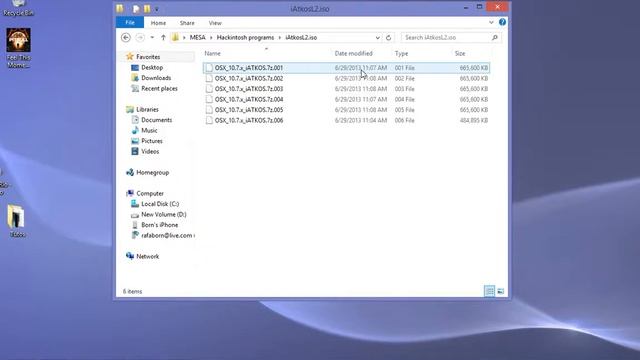The width and height of the screenshot is (640, 360).
Task: Open Desktop in Favorites
Action: (x=152, y=67)
